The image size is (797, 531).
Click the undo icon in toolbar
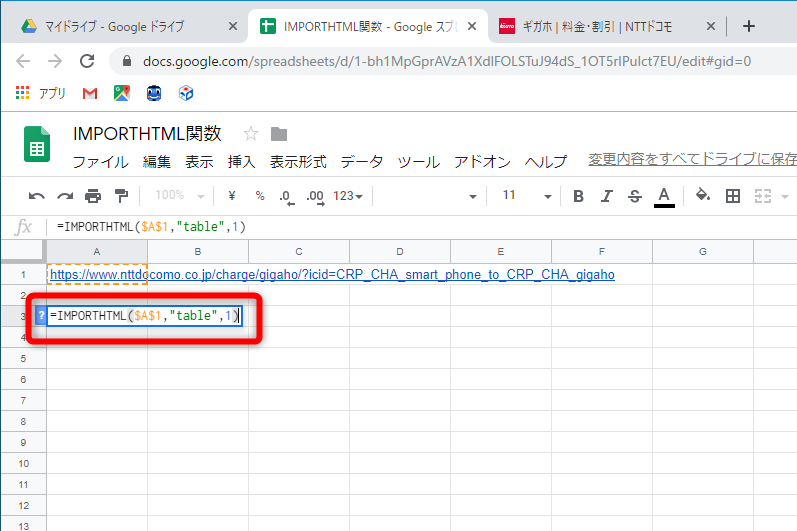(x=36, y=196)
